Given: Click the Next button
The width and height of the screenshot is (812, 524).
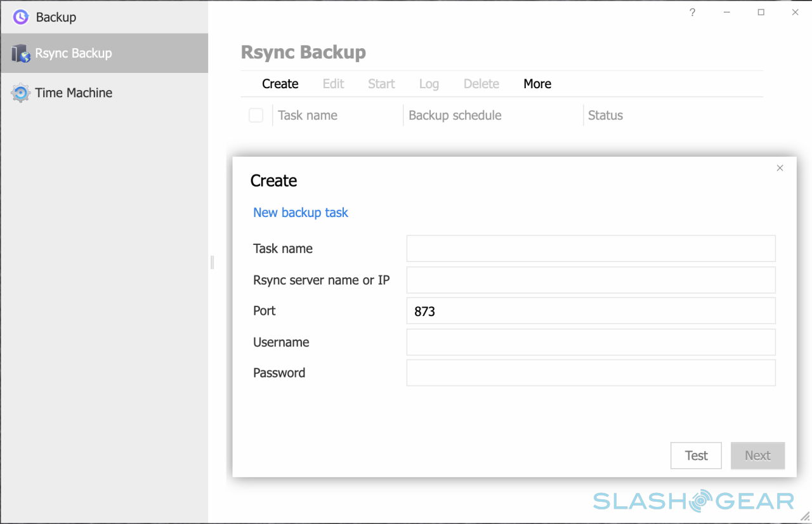Looking at the screenshot, I should click(x=757, y=455).
